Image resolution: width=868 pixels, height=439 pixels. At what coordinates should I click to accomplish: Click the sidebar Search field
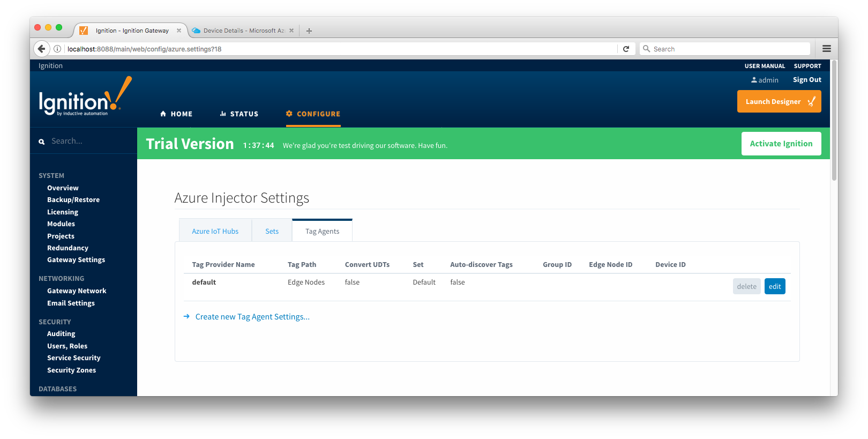coord(86,142)
